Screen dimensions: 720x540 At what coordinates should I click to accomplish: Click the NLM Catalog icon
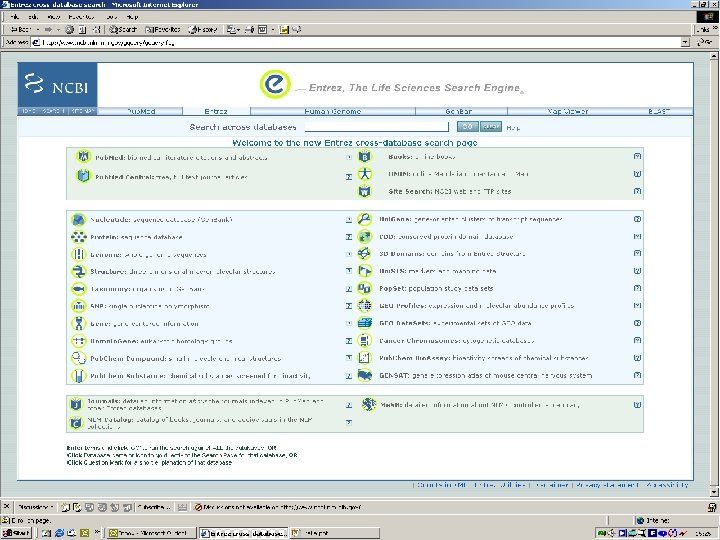[x=76, y=422]
